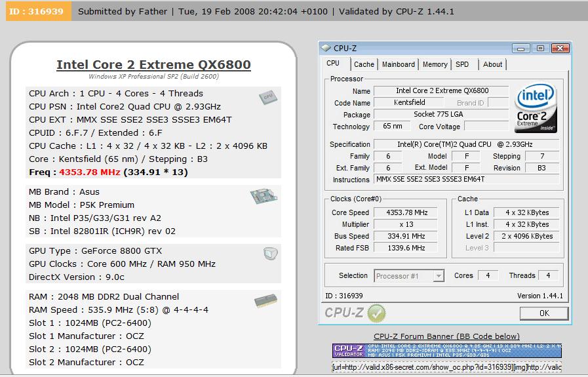Click the BB code URL text field
Image resolution: width=588 pixels, height=377 pixels.
click(x=446, y=367)
